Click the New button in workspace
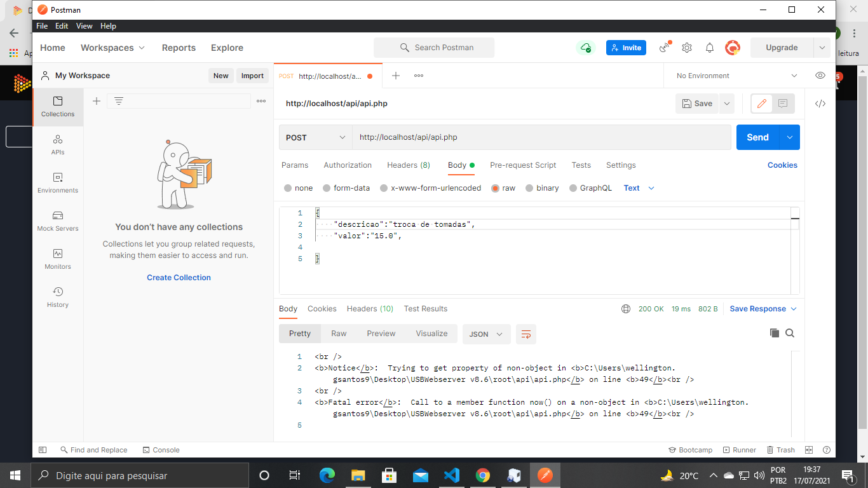 tap(221, 76)
